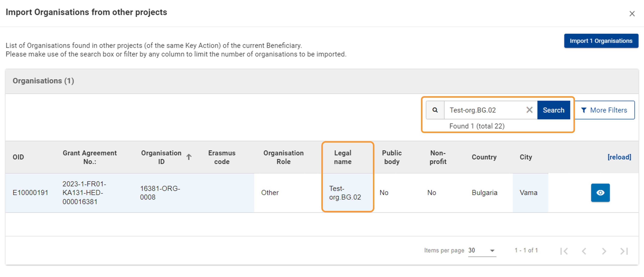Select the E10000191 OID cell

click(x=30, y=193)
